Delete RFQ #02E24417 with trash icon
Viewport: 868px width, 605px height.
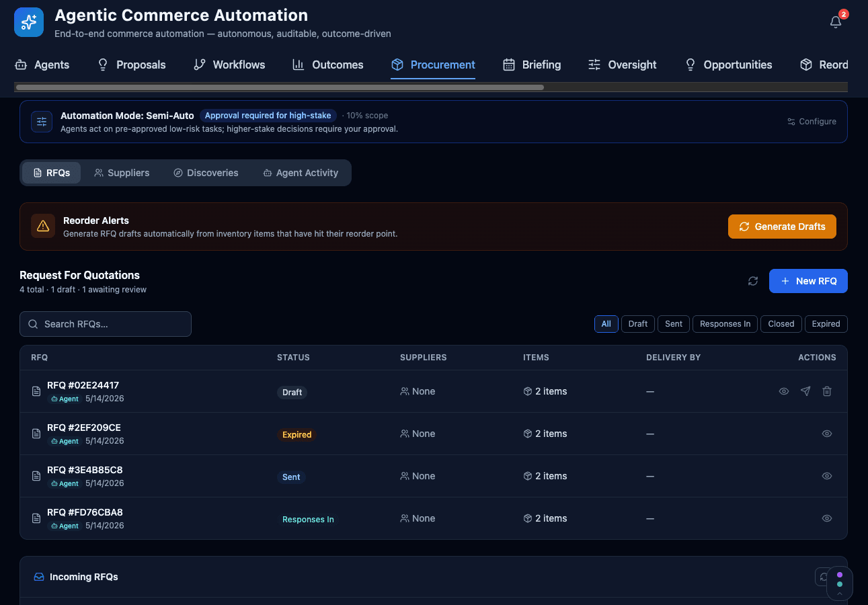point(827,391)
